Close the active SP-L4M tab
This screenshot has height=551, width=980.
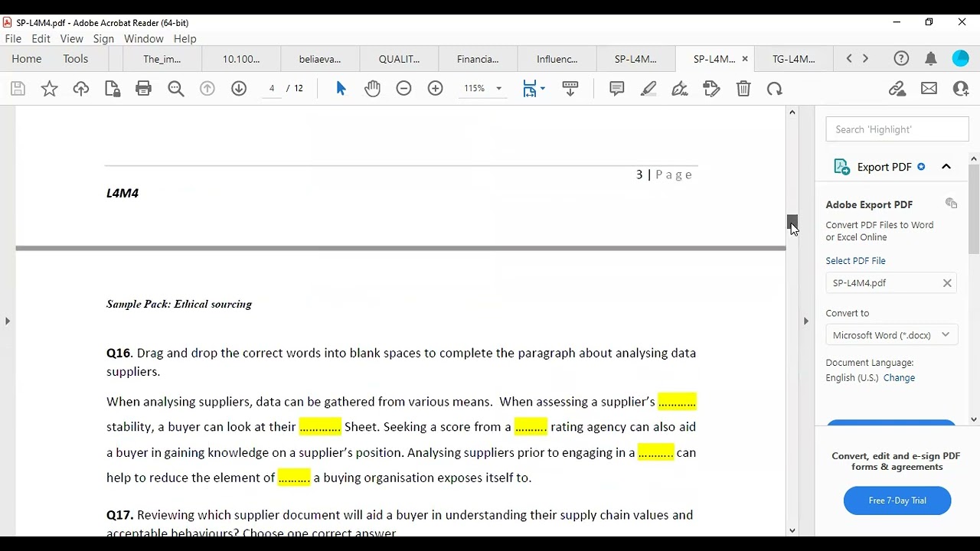(745, 59)
